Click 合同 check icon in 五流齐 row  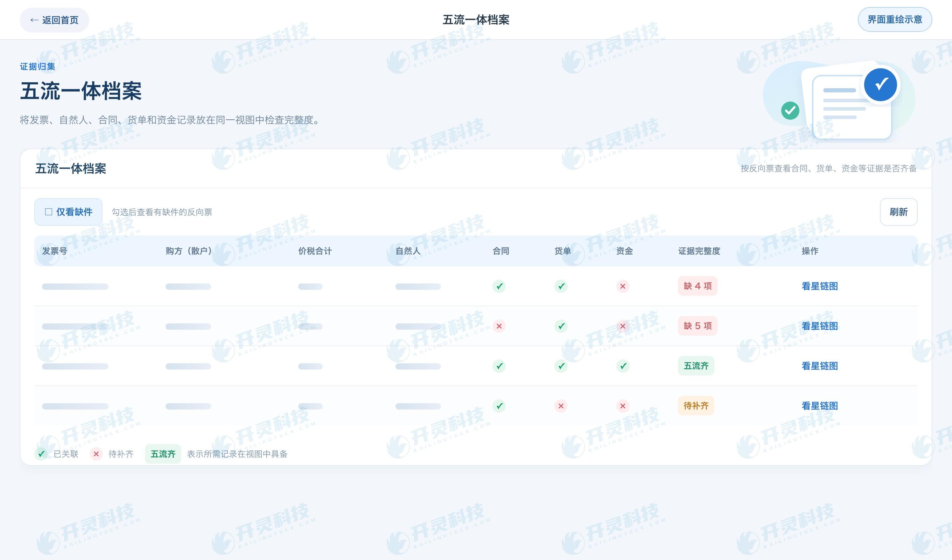point(499,366)
